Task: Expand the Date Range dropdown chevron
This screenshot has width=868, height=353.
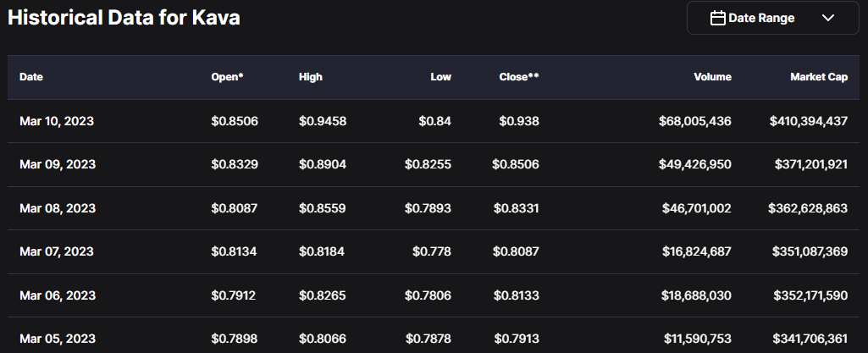Action: [828, 18]
